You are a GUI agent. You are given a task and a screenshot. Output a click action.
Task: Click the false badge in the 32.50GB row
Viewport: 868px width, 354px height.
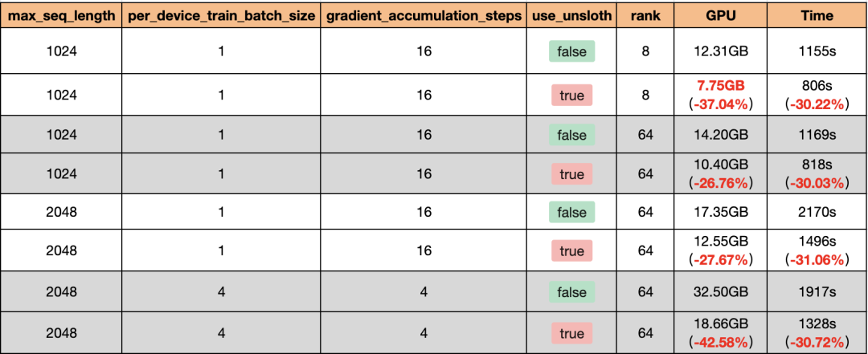[571, 291]
